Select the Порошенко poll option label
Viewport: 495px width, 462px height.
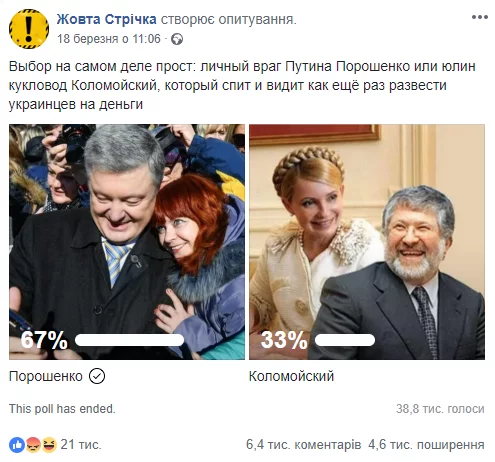[46, 376]
